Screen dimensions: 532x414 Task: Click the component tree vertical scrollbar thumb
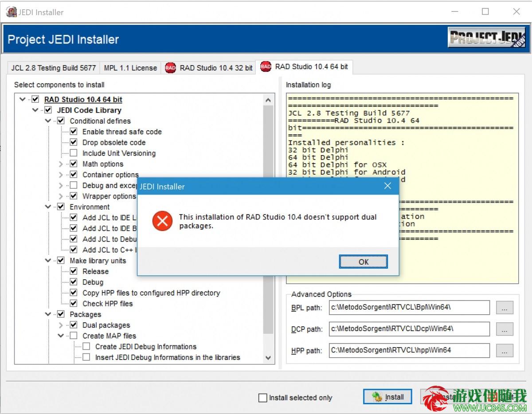(268, 219)
